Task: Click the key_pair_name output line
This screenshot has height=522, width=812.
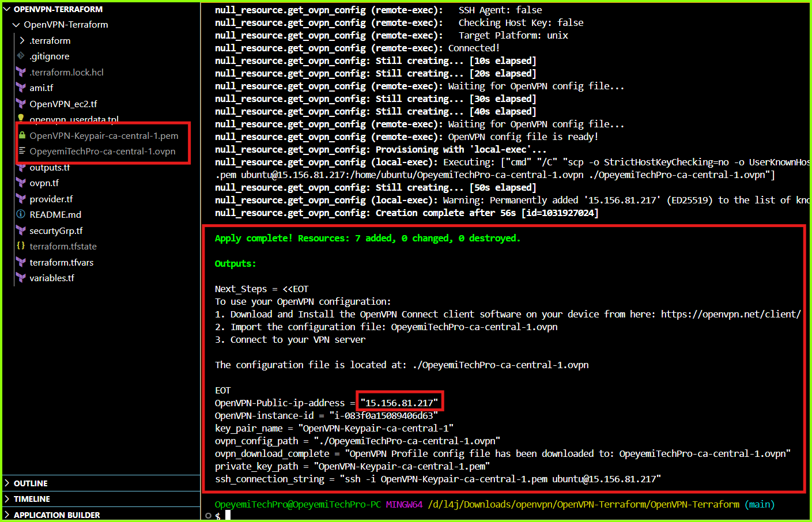Action: pos(334,428)
